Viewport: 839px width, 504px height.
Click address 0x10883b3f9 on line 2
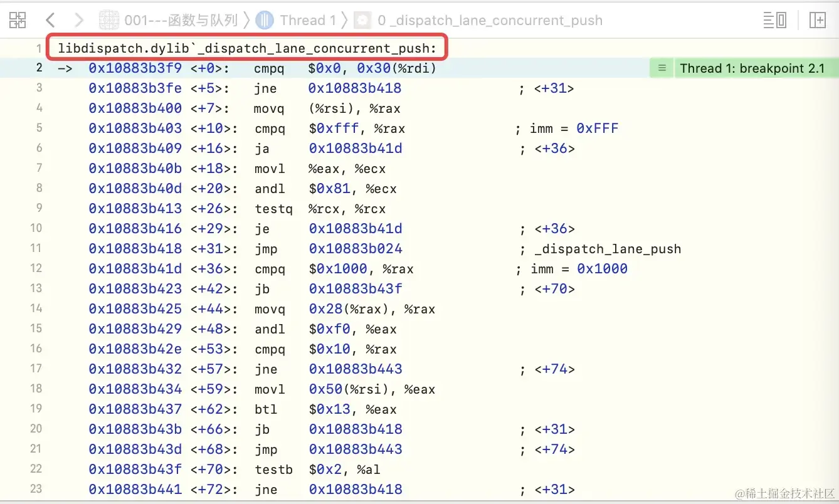coord(135,68)
